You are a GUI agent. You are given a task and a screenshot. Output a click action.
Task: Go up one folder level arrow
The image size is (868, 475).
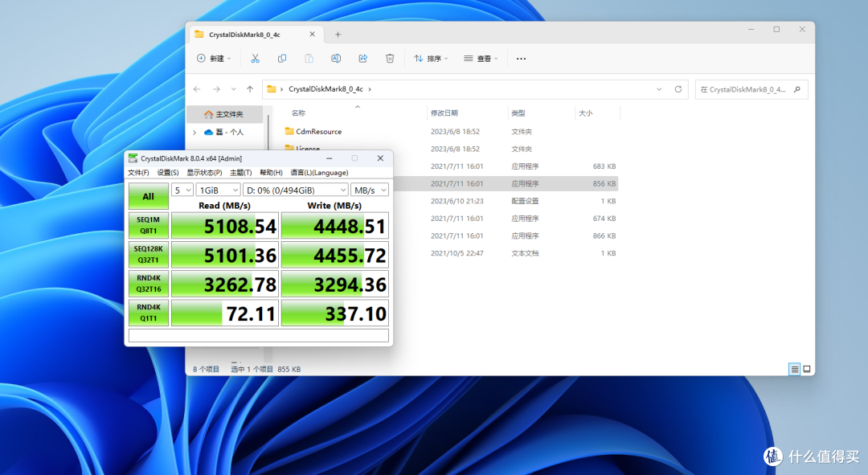point(250,89)
